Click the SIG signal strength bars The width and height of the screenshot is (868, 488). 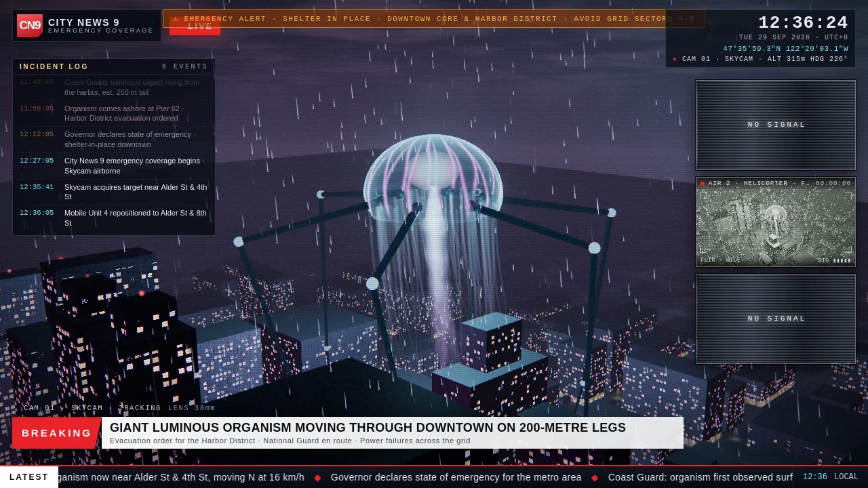[842, 260]
